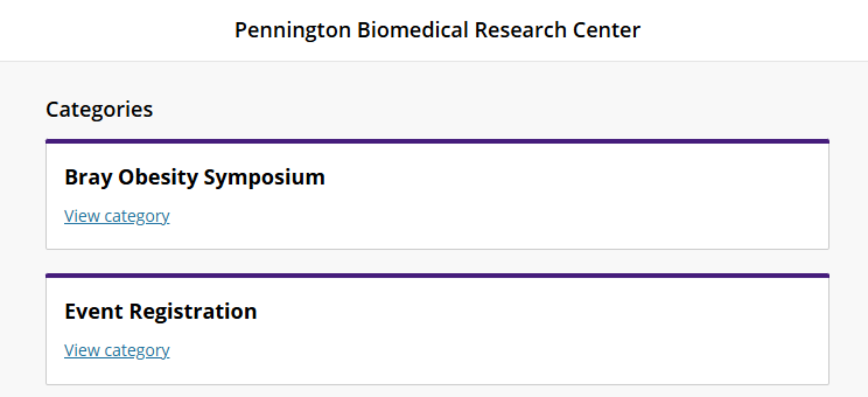The image size is (868, 397).
Task: Click the word "Research" in the page header
Action: 520,30
